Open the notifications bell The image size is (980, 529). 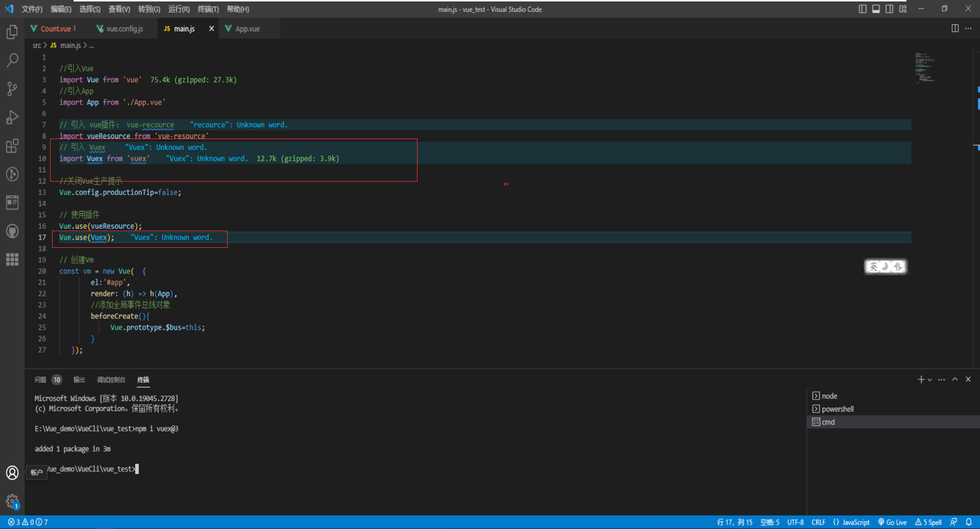[969, 522]
